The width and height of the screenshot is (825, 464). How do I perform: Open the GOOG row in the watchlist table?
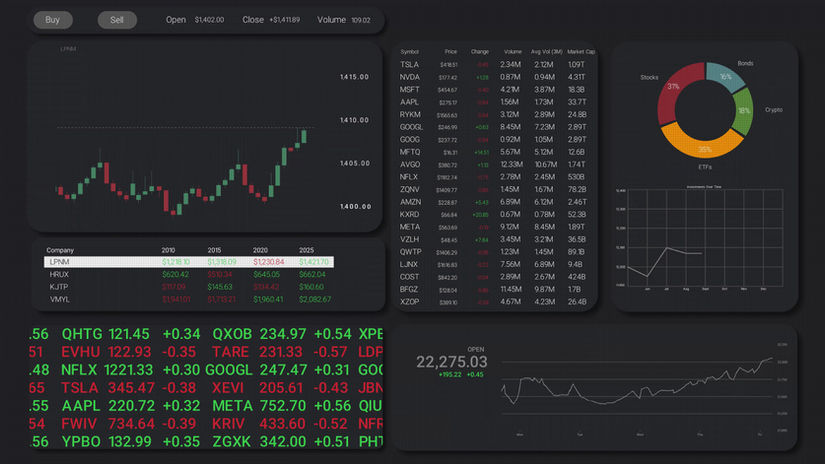click(x=495, y=140)
